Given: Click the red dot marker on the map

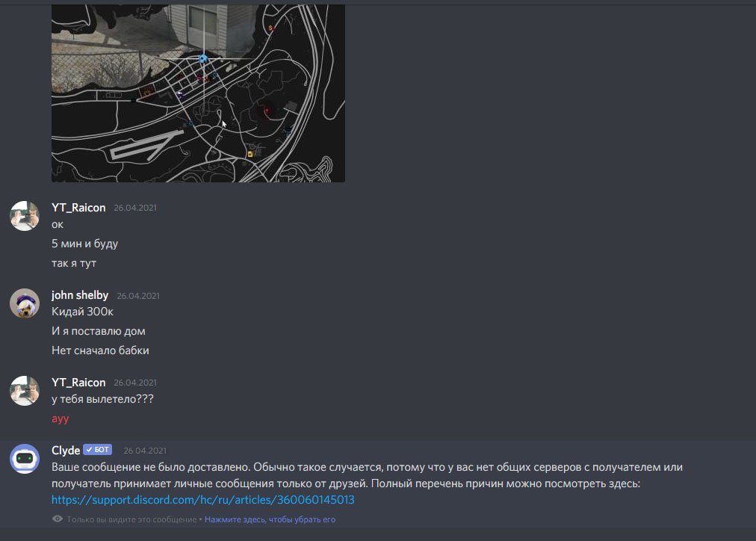Looking at the screenshot, I should point(267,111).
